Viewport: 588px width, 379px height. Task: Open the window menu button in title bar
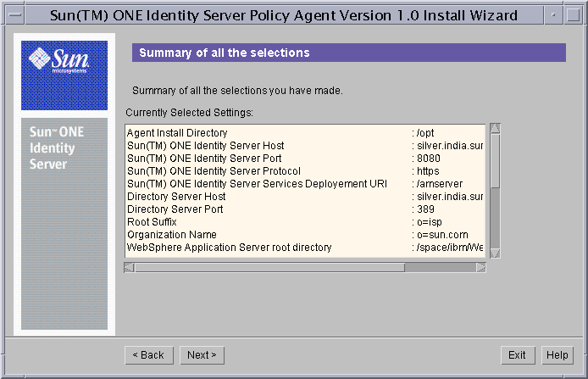click(15, 15)
